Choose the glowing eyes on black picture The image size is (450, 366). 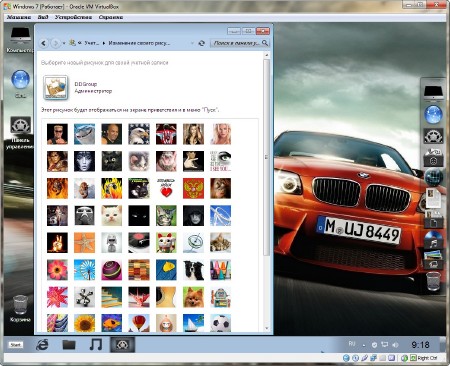[139, 215]
